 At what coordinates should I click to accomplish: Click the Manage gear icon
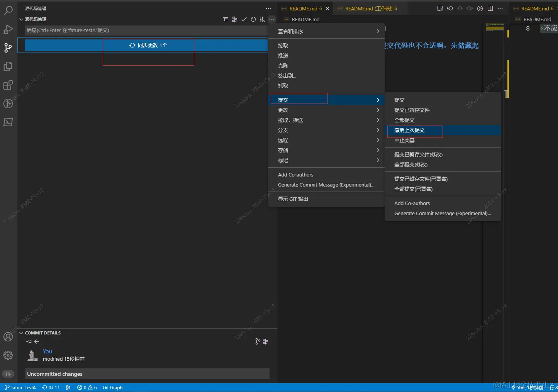(8, 355)
